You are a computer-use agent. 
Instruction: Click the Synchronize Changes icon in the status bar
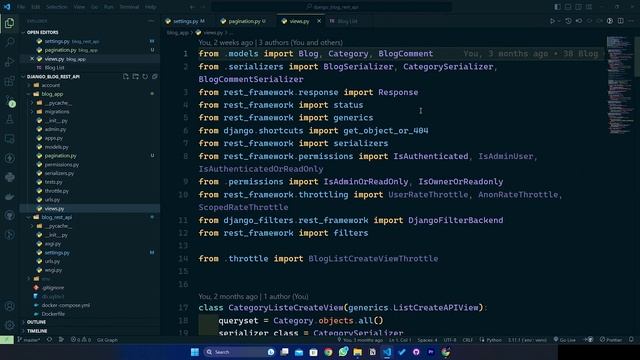49,340
